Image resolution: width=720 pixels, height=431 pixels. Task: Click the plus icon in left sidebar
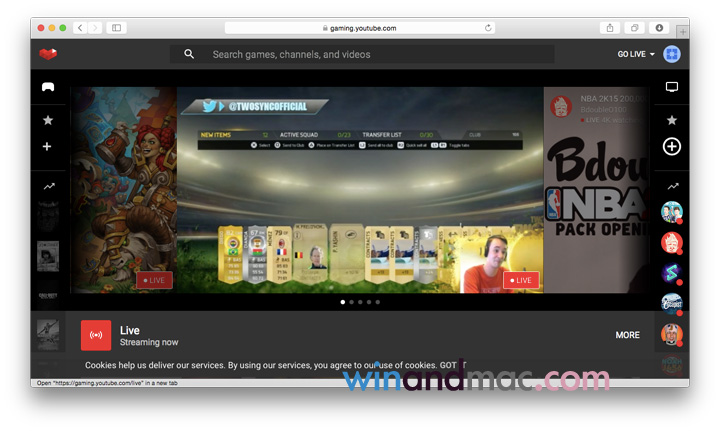(x=47, y=147)
